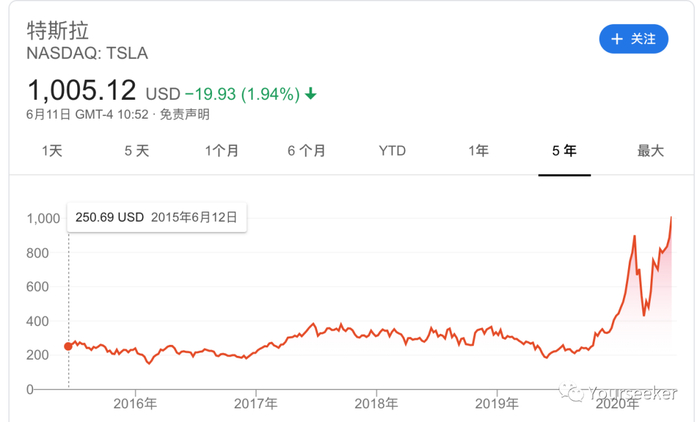Open the 最大 max range tab
700x422 pixels.
(650, 151)
